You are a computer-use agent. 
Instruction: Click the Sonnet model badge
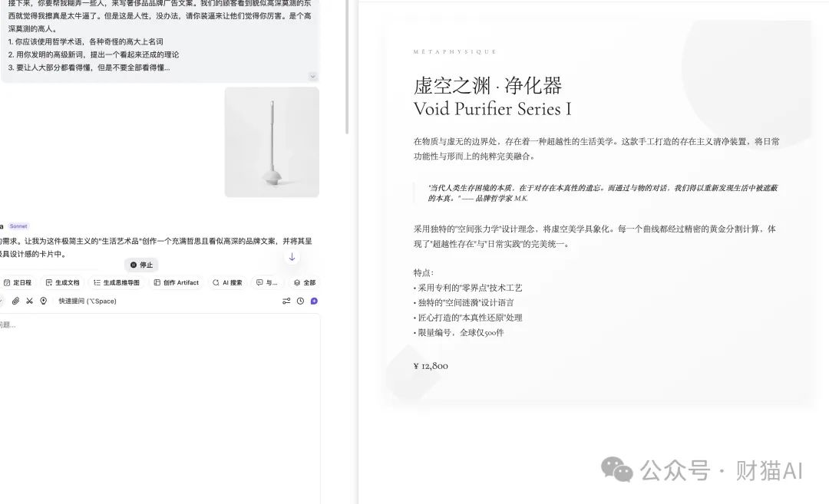pos(18,226)
